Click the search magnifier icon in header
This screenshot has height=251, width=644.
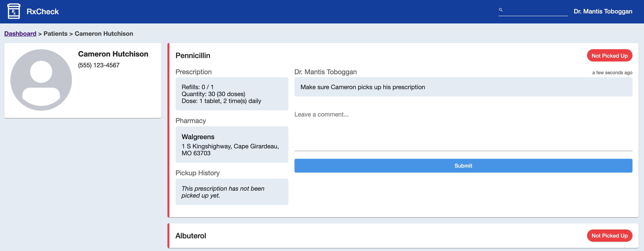[x=500, y=10]
